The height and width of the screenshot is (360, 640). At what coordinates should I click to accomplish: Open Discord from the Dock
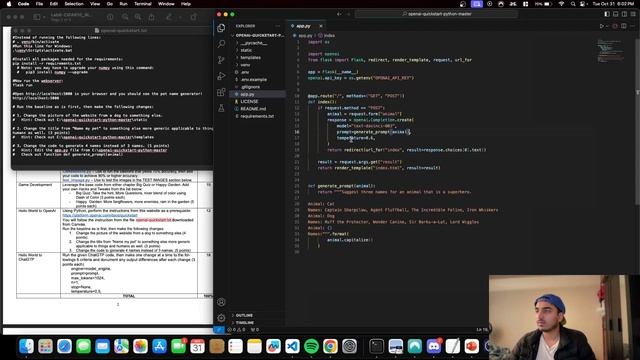[x=433, y=347]
